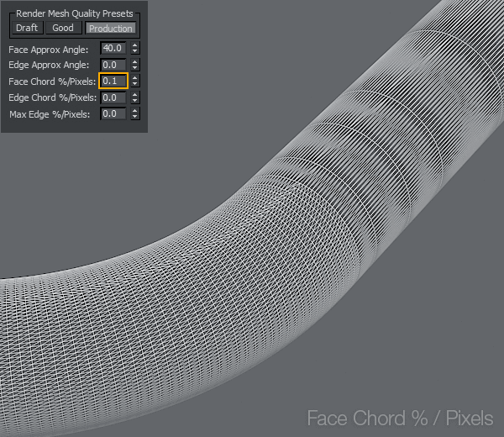This screenshot has height=437, width=504.
Task: Click the 'Face Approx Angle:' label
Action: [x=48, y=50]
